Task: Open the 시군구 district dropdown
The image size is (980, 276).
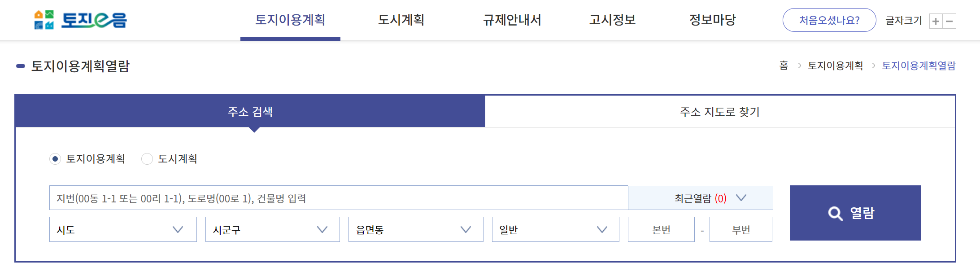Action: (272, 229)
